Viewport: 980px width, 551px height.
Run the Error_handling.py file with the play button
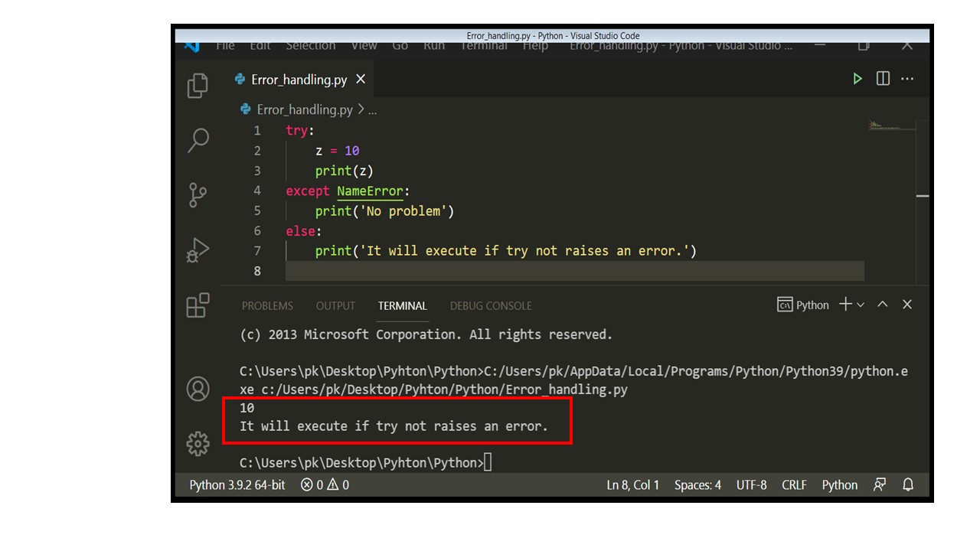[857, 78]
